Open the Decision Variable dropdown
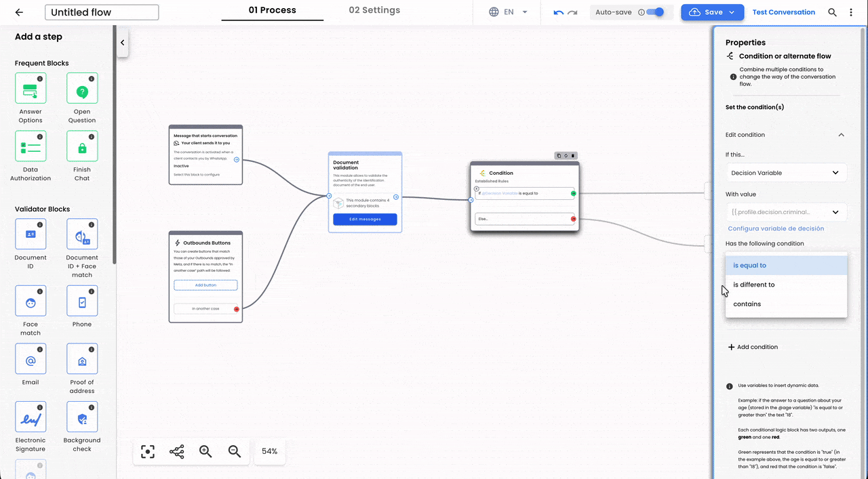 click(x=785, y=173)
